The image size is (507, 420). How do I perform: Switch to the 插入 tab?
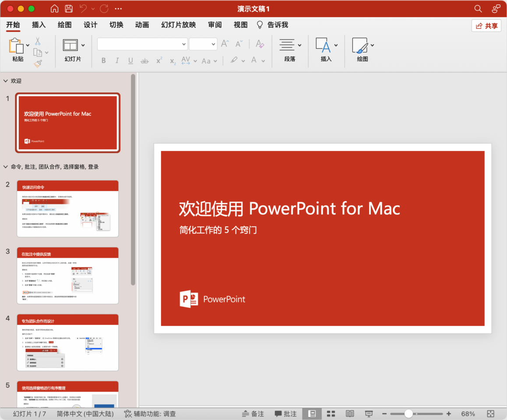click(39, 25)
